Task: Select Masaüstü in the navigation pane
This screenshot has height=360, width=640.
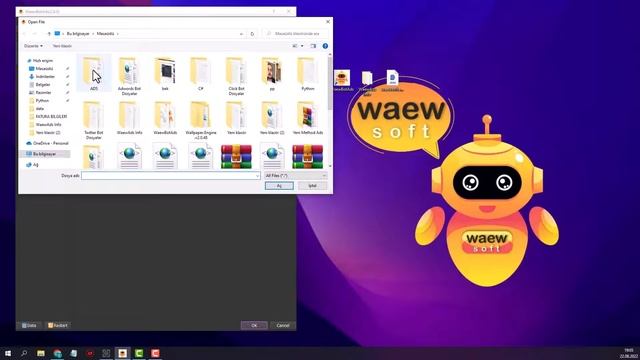Action: (x=41, y=69)
